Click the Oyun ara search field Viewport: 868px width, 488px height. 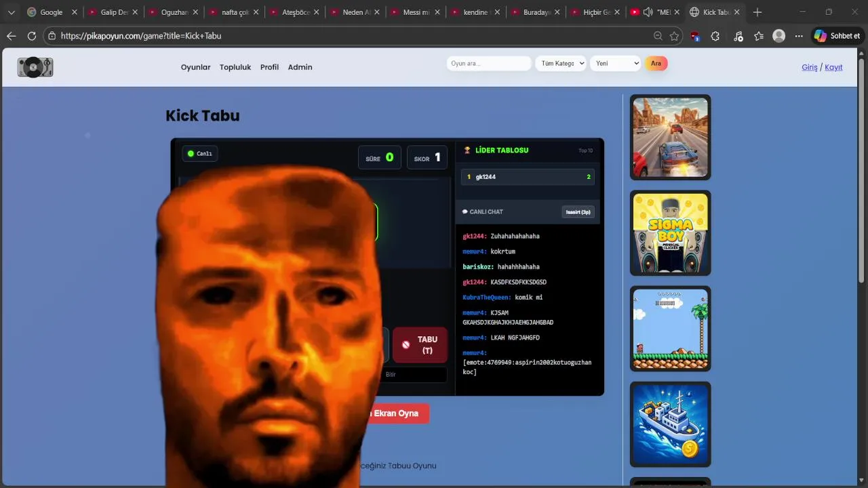[489, 63]
